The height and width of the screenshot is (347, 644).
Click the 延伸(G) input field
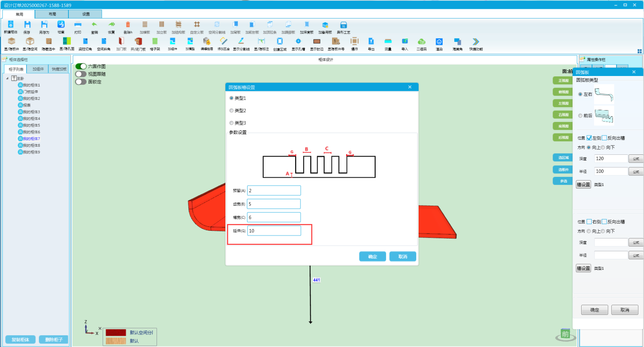pos(274,231)
